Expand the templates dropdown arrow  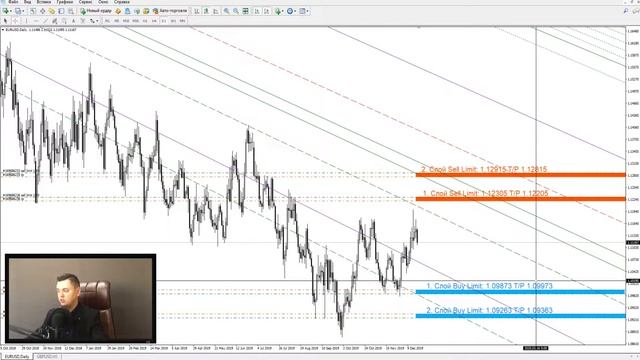[307, 11]
